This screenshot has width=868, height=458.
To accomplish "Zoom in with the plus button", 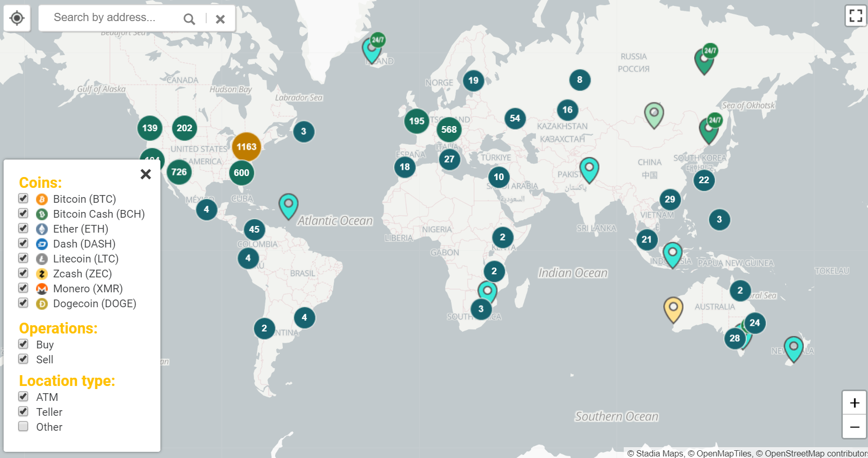I will [x=855, y=402].
